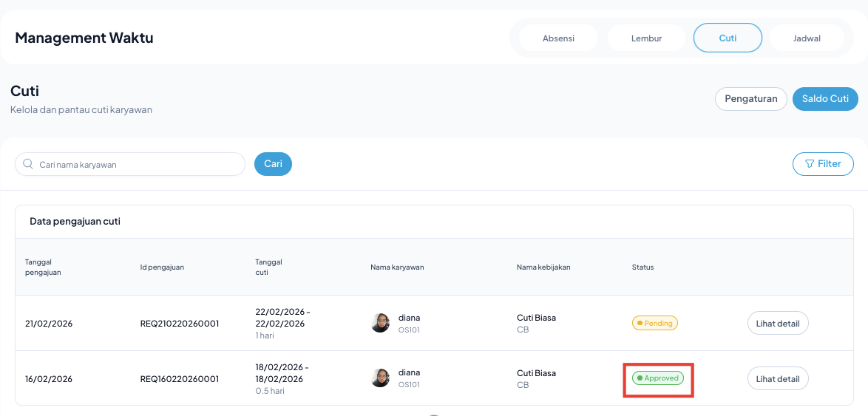The width and height of the screenshot is (868, 416).
Task: Open the Lembur tab
Action: (646, 38)
